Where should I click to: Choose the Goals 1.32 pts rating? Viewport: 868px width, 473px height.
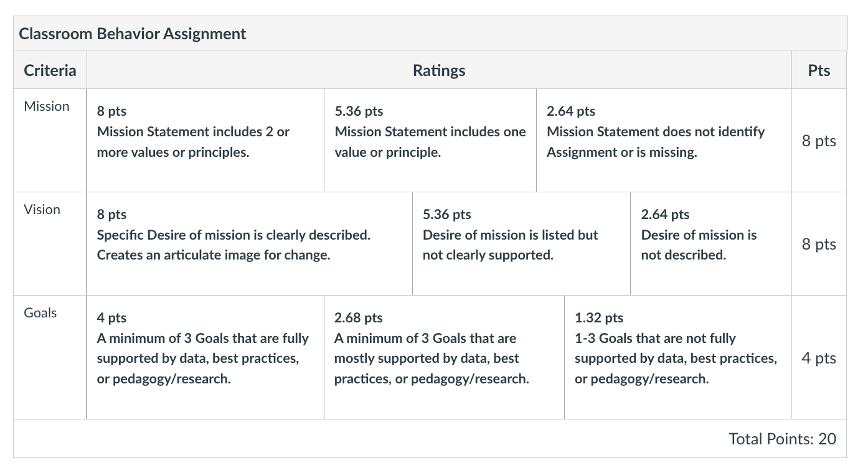[x=678, y=357]
